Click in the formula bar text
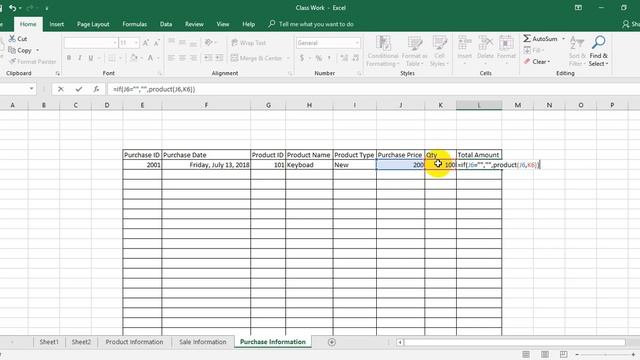The height and width of the screenshot is (360, 640). (154, 89)
